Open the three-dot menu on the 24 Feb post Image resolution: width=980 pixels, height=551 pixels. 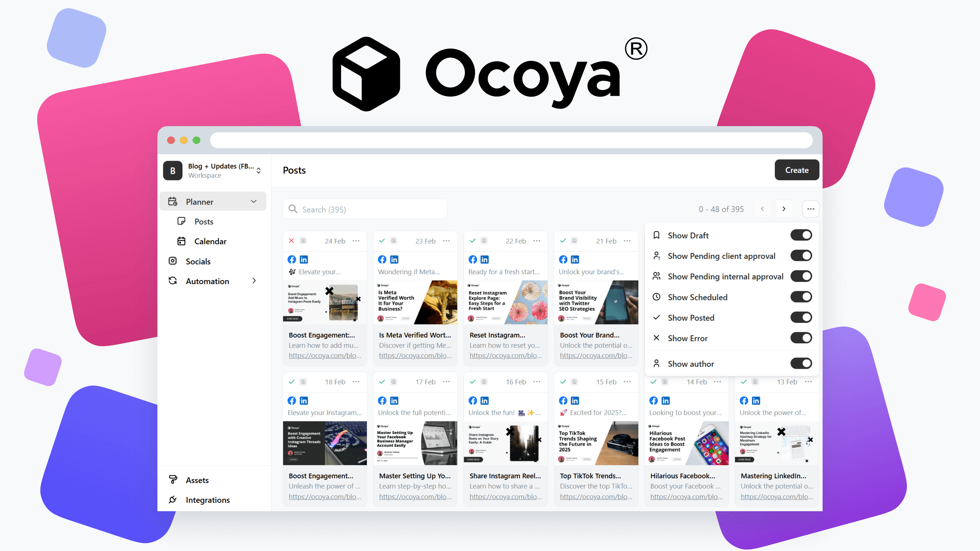point(356,241)
